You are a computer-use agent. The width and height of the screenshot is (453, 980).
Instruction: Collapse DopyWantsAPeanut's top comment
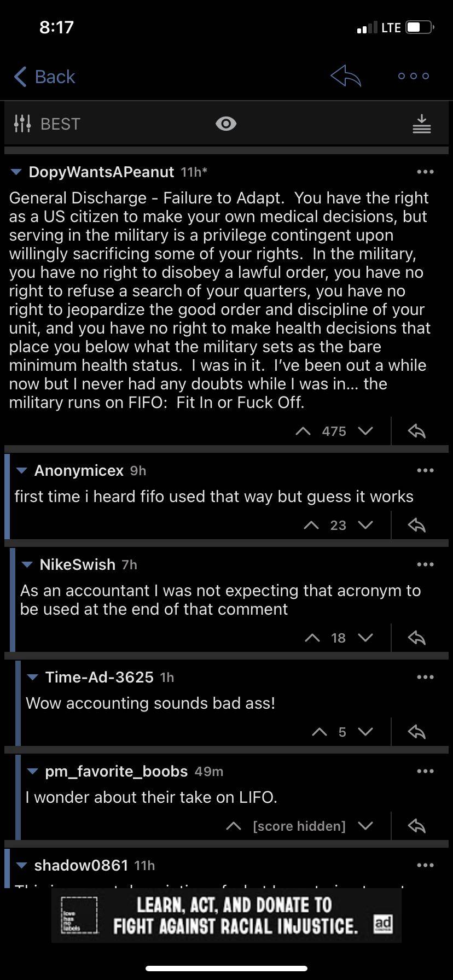click(15, 172)
